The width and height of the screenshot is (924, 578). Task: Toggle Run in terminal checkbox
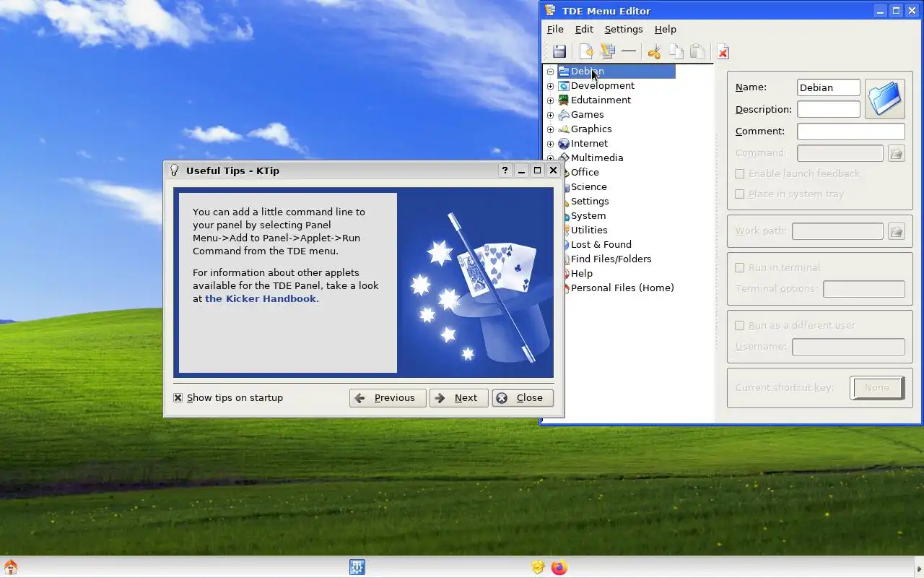(x=739, y=267)
